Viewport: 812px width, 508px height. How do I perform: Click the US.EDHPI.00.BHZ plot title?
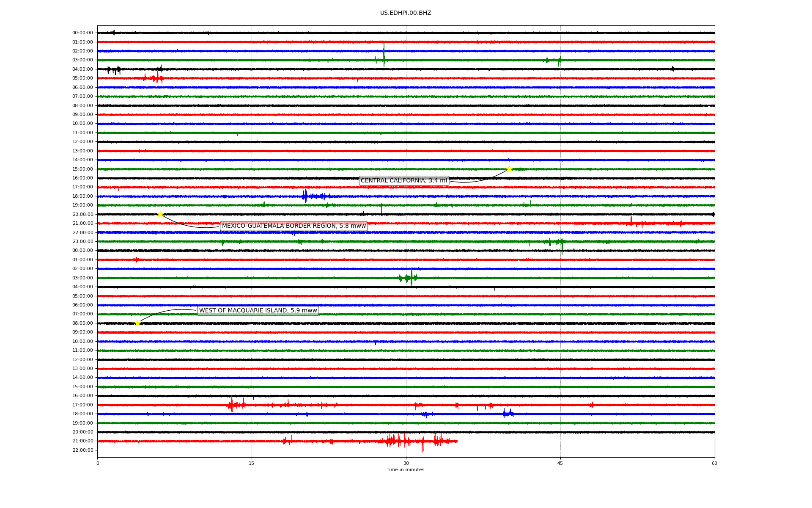pyautogui.click(x=406, y=13)
